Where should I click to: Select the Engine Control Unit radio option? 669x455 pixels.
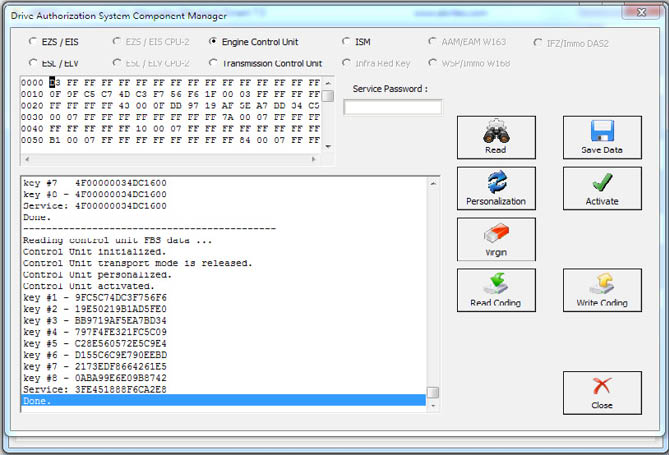pos(214,42)
